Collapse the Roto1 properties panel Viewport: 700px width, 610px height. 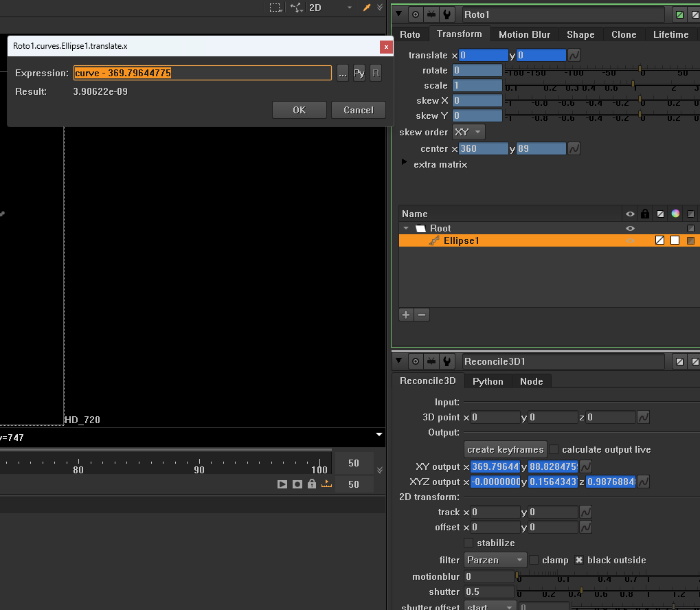pos(398,14)
